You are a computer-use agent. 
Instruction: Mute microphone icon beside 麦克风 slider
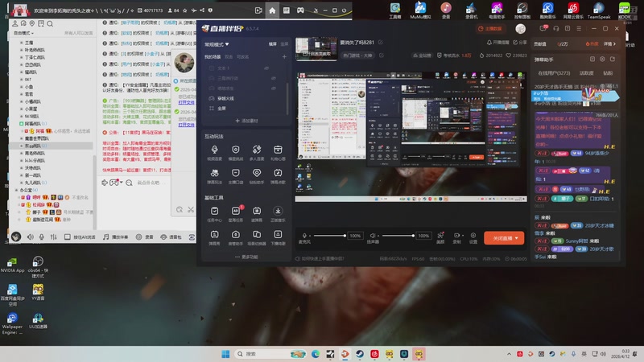coord(304,236)
